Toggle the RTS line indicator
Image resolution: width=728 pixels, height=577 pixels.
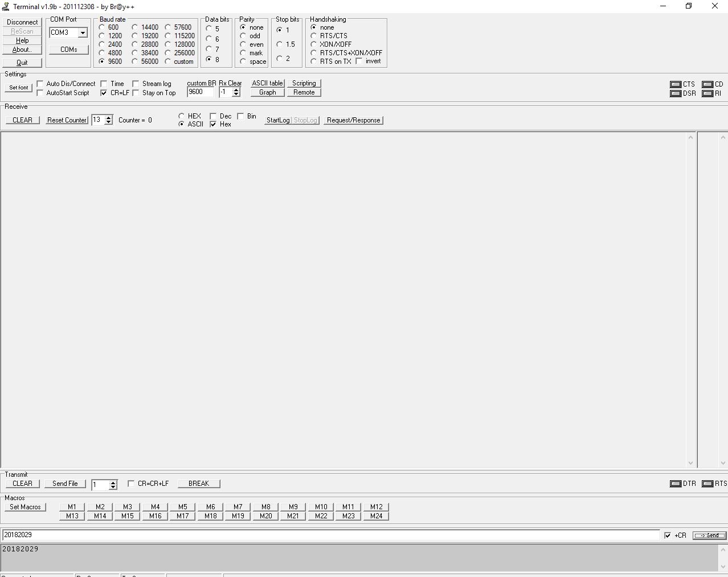tap(707, 484)
